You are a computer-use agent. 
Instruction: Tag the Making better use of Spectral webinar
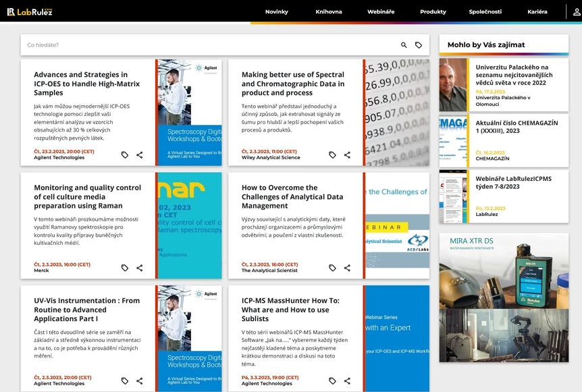(x=332, y=155)
